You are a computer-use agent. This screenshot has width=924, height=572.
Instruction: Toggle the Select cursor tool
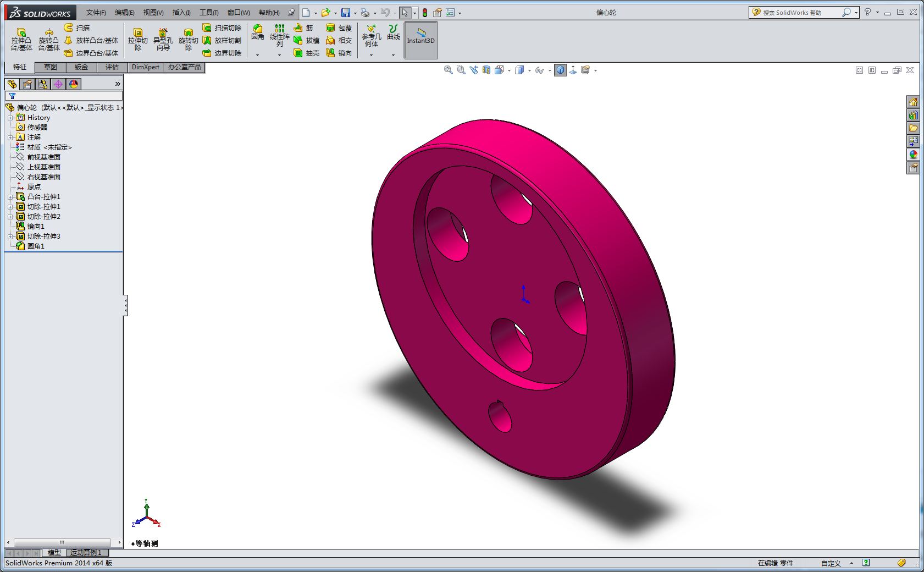pyautogui.click(x=405, y=12)
